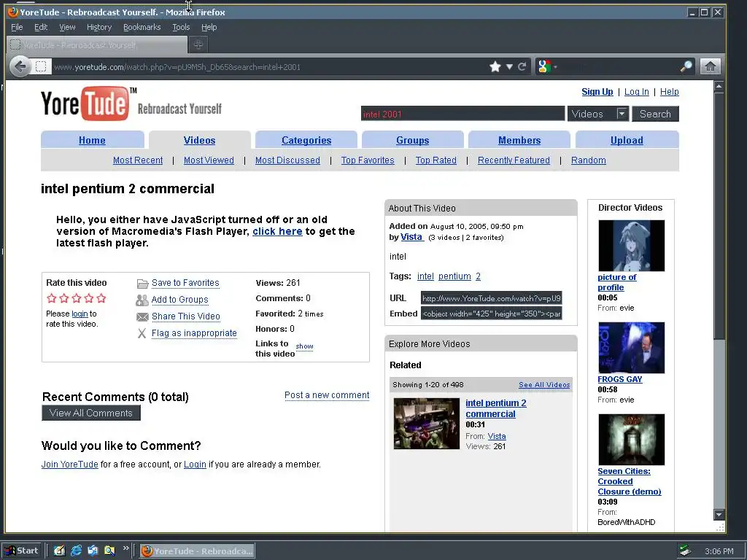This screenshot has height=560, width=747.
Task: Open the FROGS GAY video thumbnail
Action: [631, 348]
